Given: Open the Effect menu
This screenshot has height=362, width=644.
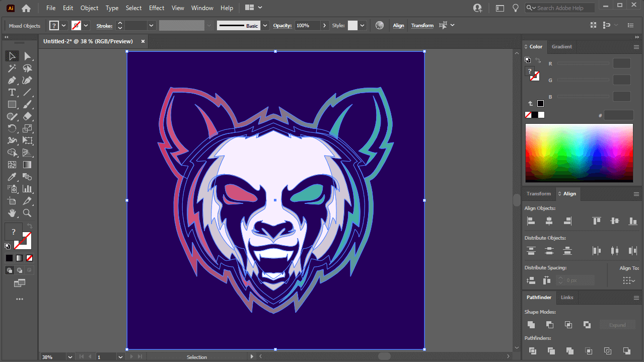Looking at the screenshot, I should 157,8.
